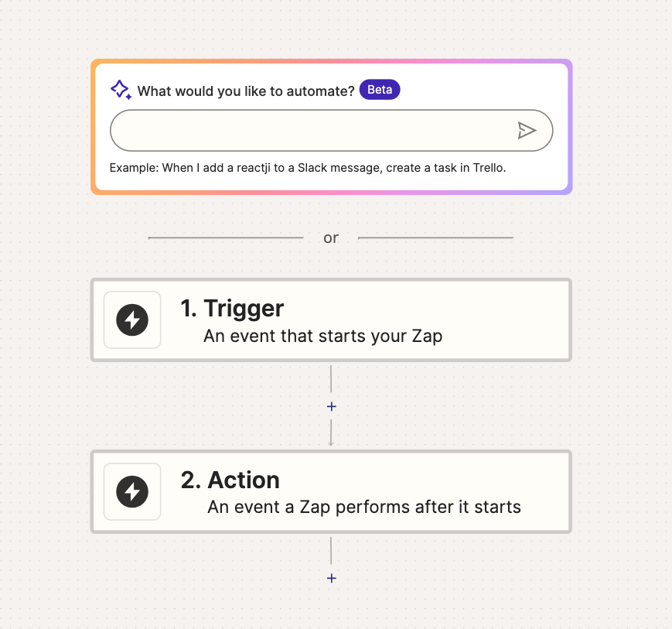This screenshot has height=629, width=672.
Task: Add a step below the Action
Action: click(x=331, y=578)
